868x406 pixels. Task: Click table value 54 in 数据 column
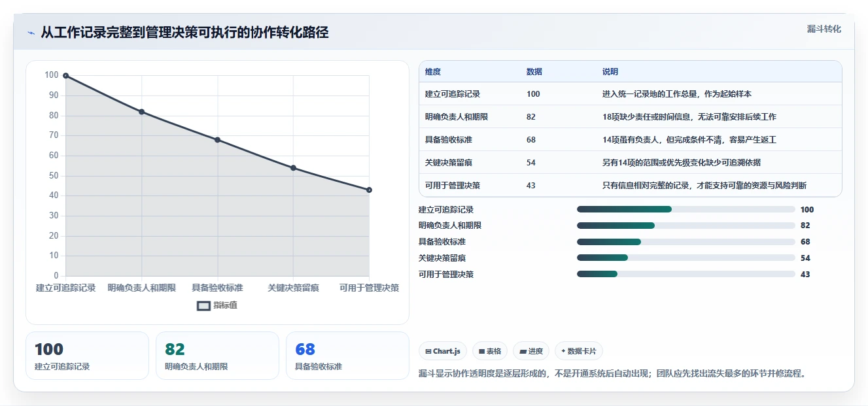[x=531, y=163]
